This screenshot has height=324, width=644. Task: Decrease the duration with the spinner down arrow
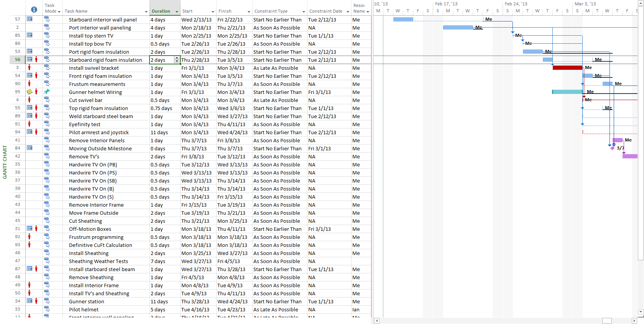[177, 61]
